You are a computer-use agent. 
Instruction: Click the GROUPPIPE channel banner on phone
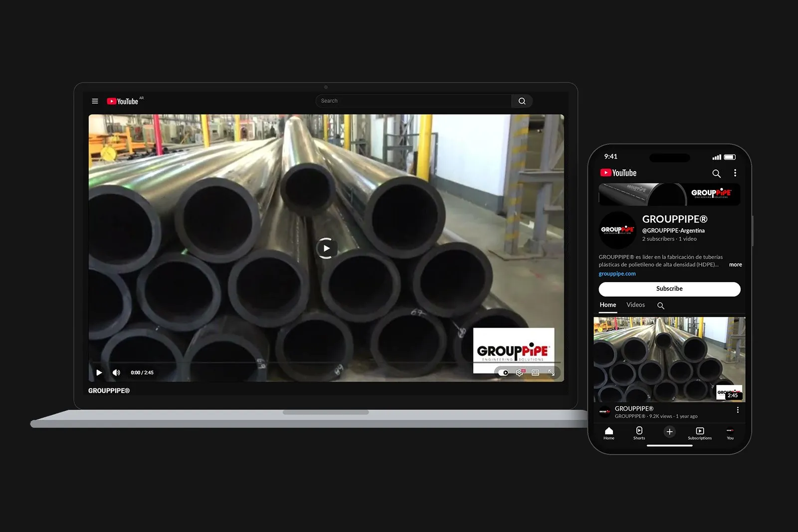coord(669,194)
